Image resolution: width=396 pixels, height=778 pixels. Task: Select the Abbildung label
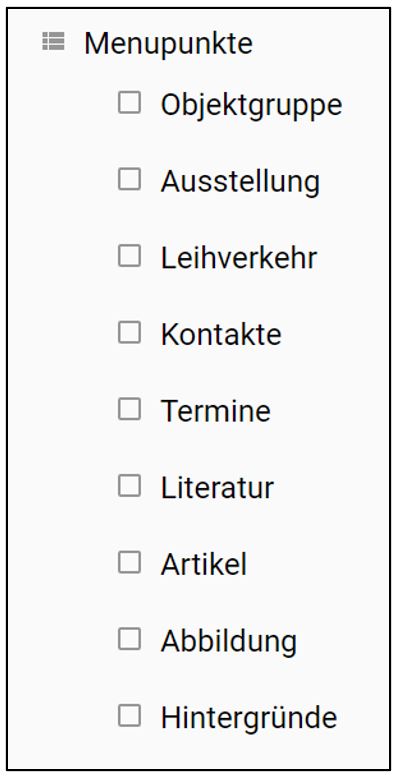click(229, 643)
